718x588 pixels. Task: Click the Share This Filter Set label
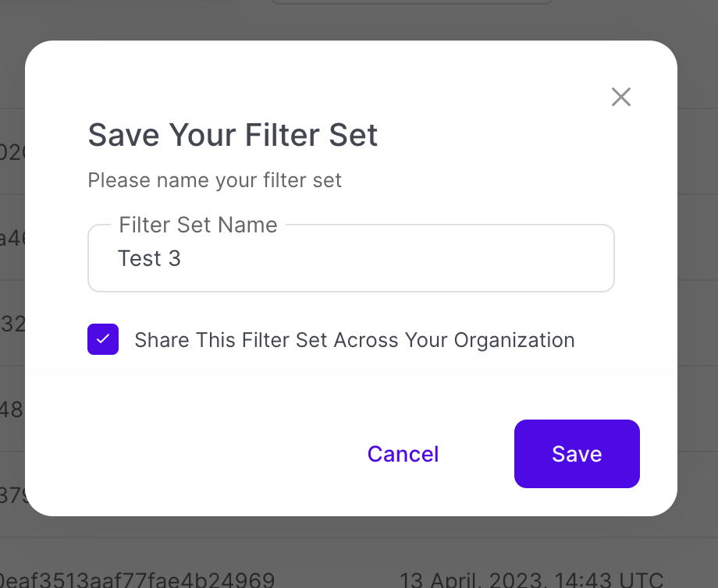pyautogui.click(x=354, y=340)
